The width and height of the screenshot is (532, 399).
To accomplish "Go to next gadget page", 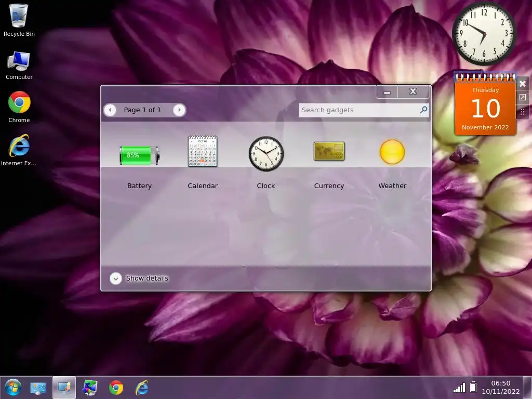I will click(x=179, y=110).
